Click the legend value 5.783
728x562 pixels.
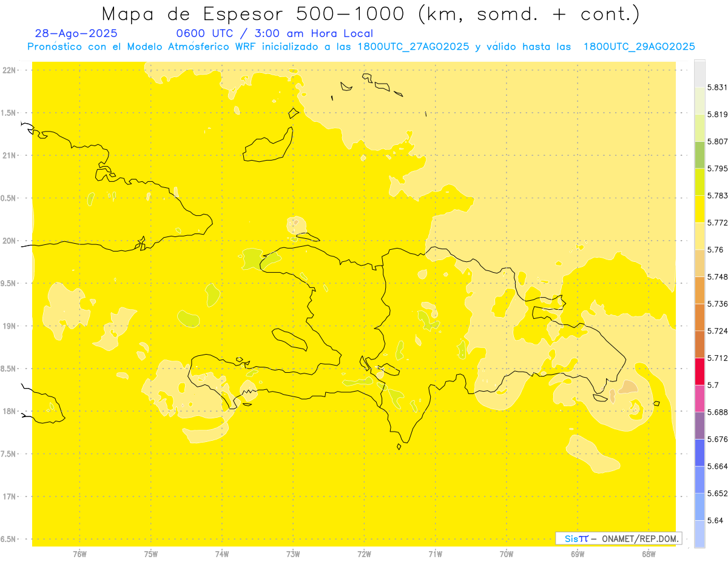point(717,195)
